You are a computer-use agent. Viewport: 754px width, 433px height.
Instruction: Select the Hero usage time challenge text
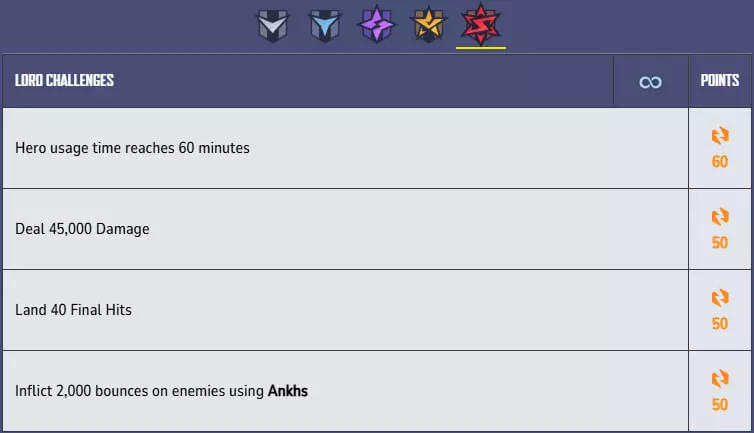(132, 148)
